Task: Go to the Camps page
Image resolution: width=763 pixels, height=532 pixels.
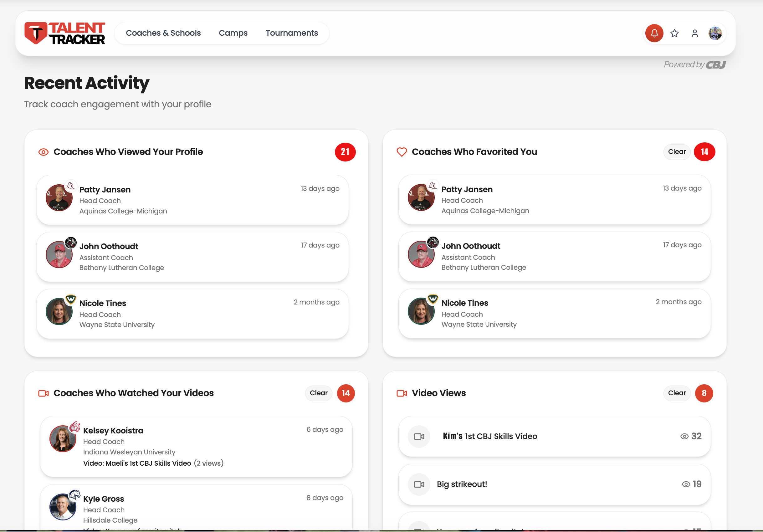Action: [233, 33]
